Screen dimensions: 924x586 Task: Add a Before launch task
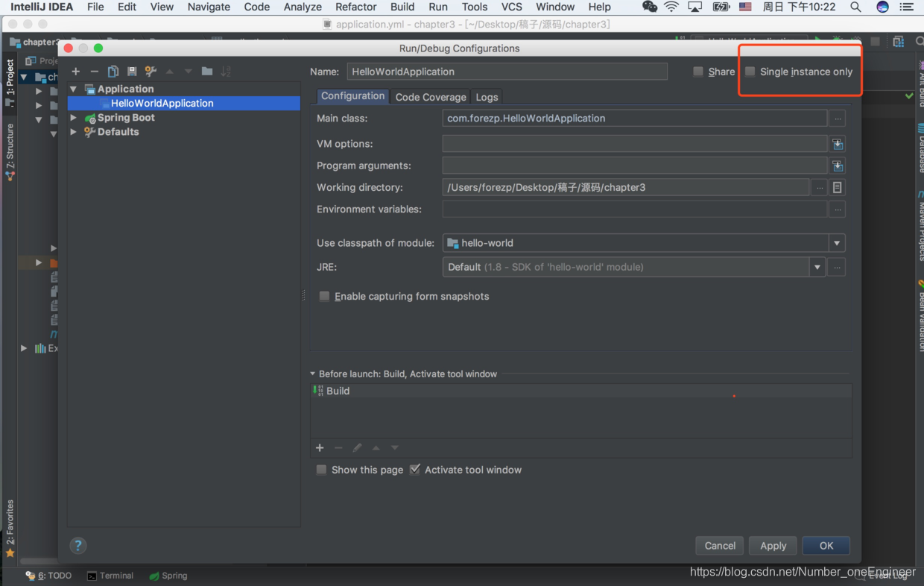[320, 448]
